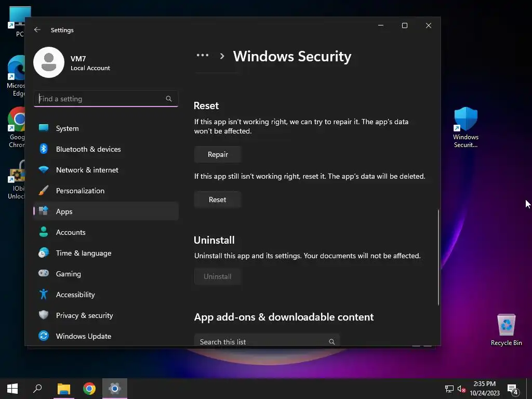Image resolution: width=532 pixels, height=399 pixels.
Task: Focus the Find a setting field
Action: pyautogui.click(x=106, y=99)
